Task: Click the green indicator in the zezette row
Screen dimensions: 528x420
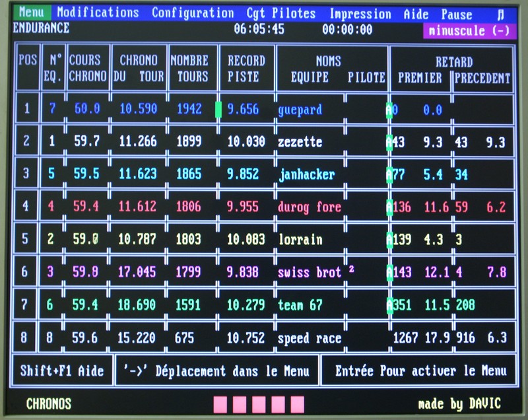Action: tap(389, 142)
